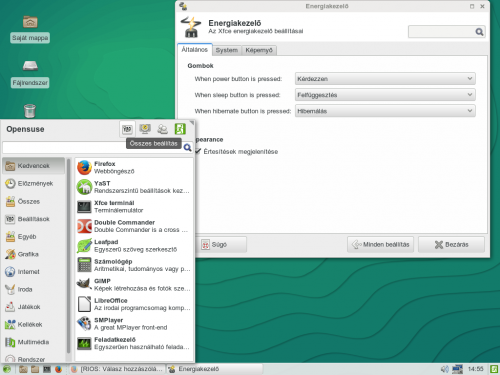Open Saját mappa desktop icon
The width and height of the screenshot is (500, 375).
(30, 29)
